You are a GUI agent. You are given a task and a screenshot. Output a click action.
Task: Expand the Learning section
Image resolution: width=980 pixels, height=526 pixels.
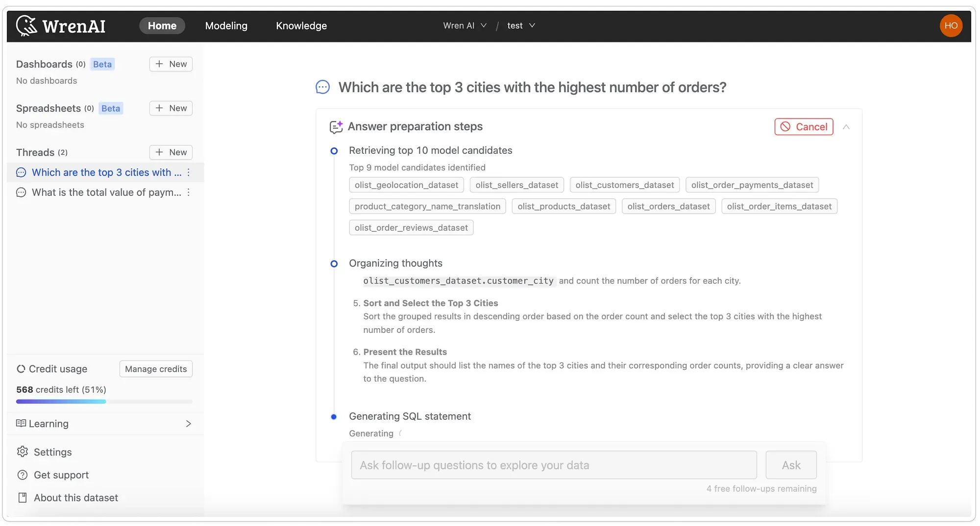point(188,424)
